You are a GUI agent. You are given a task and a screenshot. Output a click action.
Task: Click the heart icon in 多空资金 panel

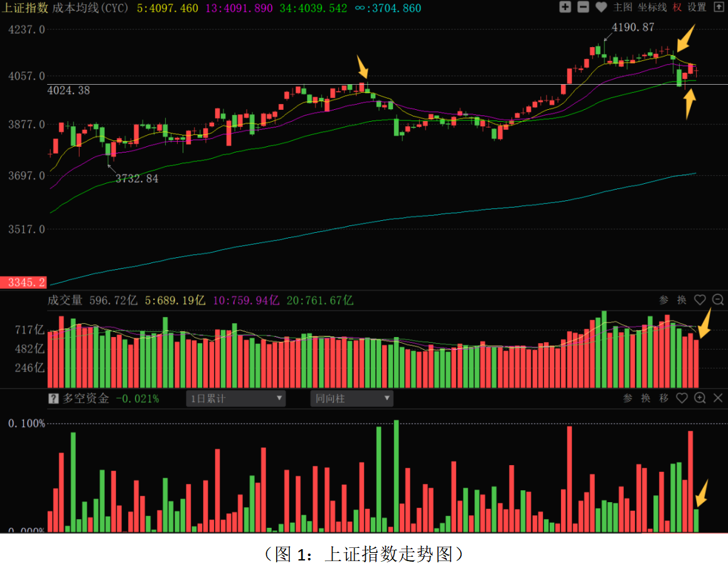[682, 398]
